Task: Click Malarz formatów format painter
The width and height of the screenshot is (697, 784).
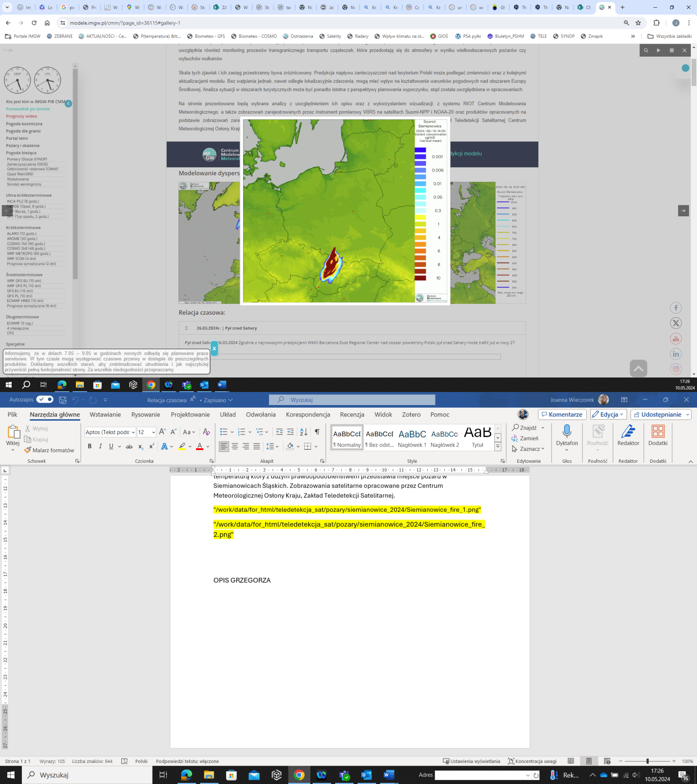Action: (x=49, y=450)
